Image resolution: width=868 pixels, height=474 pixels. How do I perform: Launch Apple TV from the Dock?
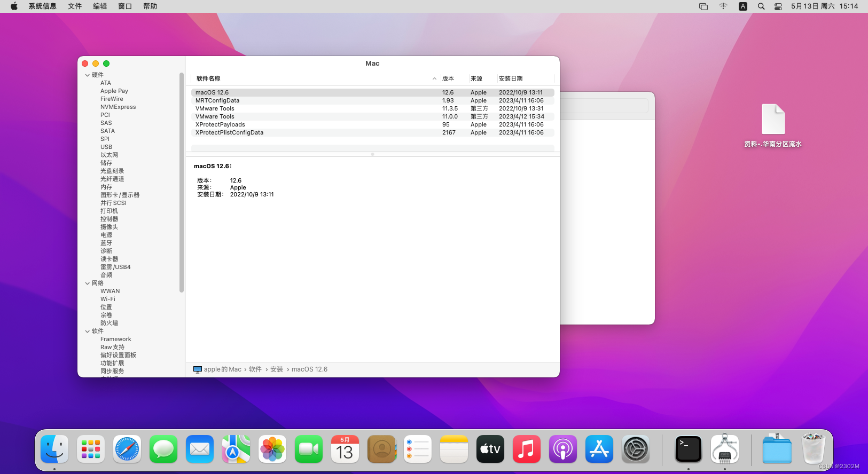(x=490, y=449)
